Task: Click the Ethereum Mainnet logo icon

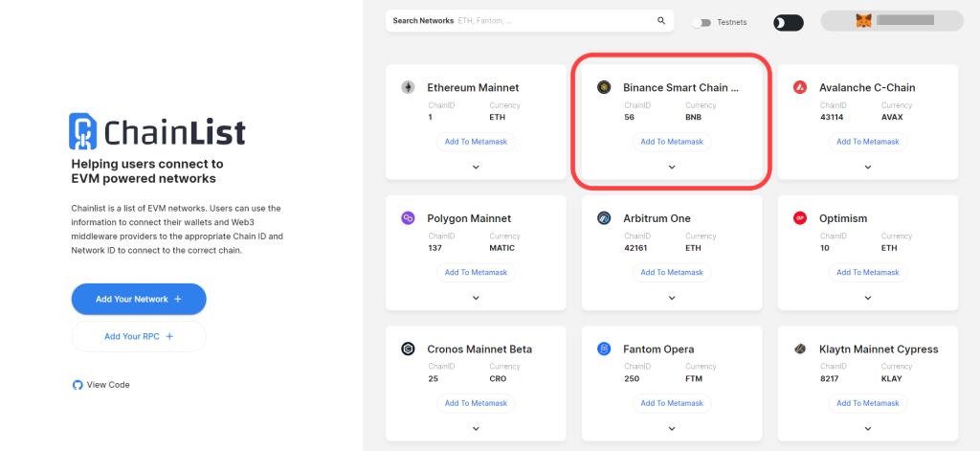Action: pos(408,87)
